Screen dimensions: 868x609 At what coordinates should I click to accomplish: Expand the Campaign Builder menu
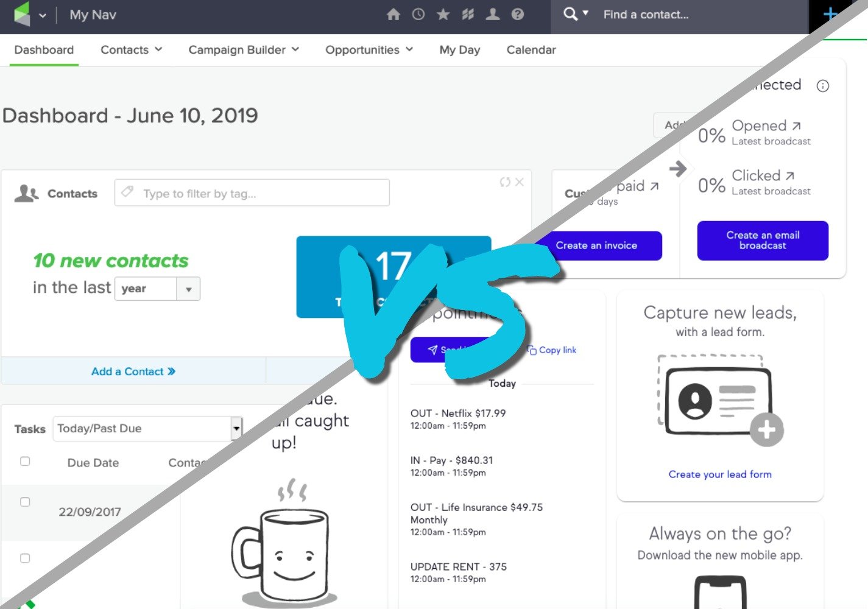pos(244,50)
